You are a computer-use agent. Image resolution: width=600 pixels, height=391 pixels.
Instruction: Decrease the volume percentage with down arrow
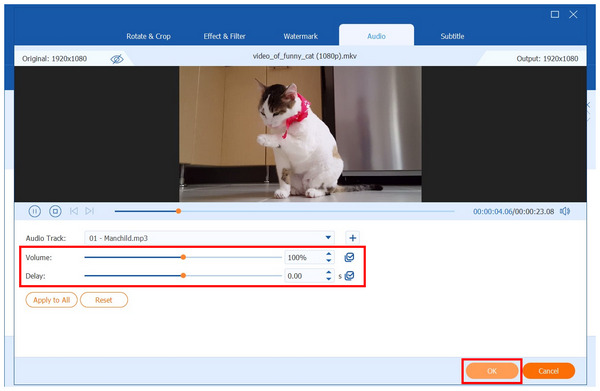click(328, 261)
